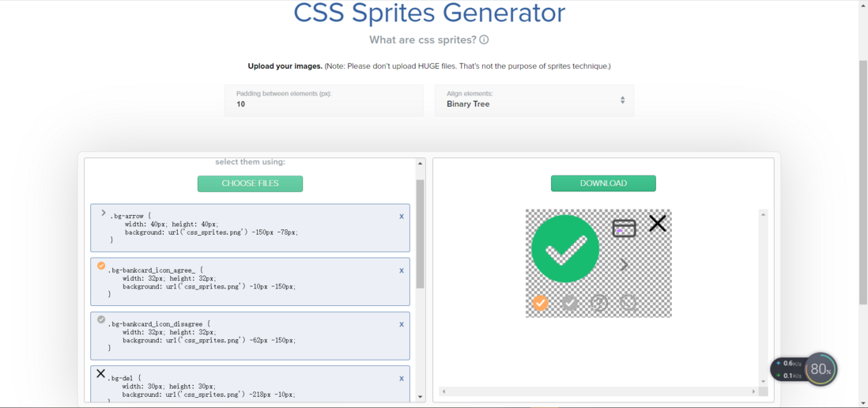Click the 80% circular network widget
This screenshot has width=868, height=408.
click(821, 368)
